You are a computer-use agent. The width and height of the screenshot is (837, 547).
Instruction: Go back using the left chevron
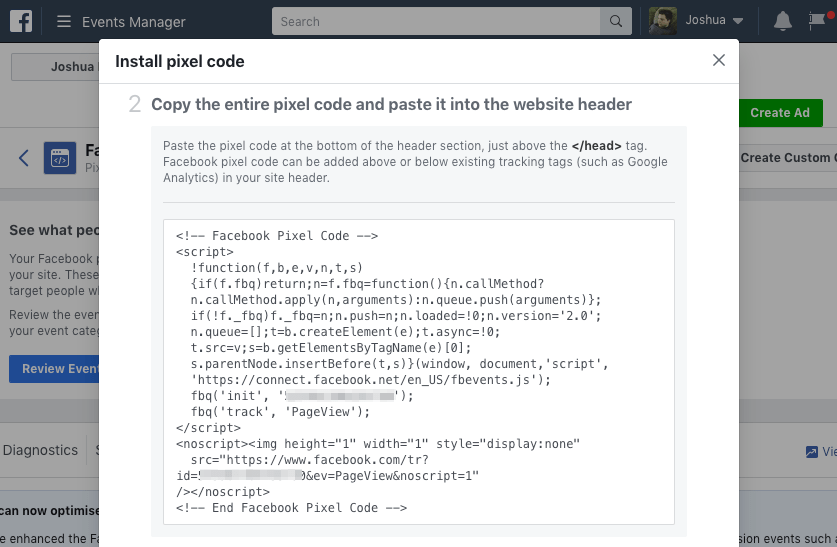pos(24,158)
